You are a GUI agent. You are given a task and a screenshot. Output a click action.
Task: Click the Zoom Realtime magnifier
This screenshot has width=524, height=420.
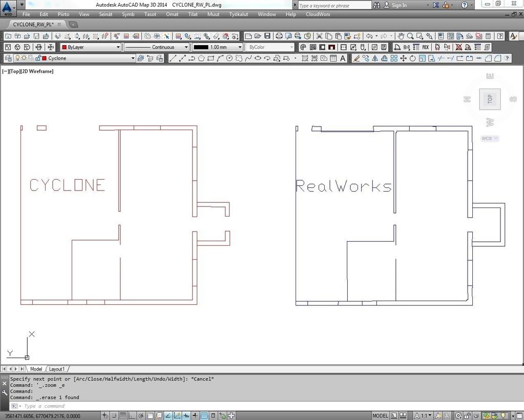[x=410, y=36]
